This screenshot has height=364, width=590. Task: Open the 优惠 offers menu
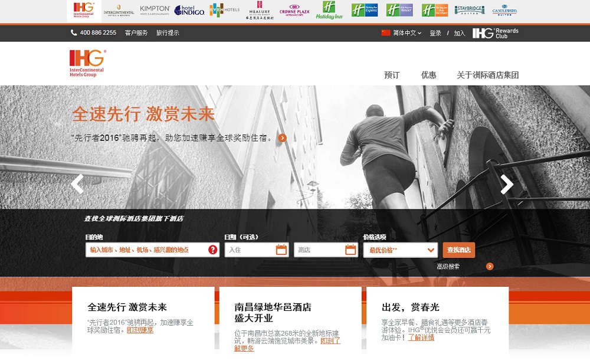tap(428, 75)
